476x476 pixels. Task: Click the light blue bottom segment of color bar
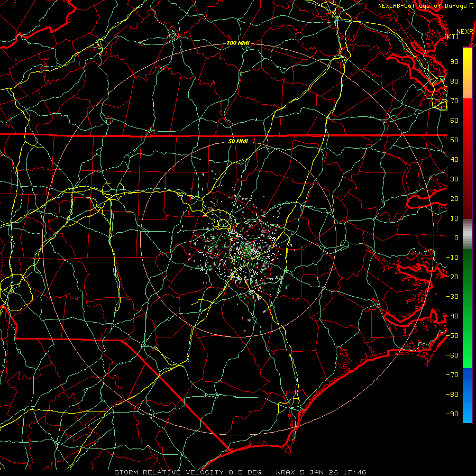point(467,411)
